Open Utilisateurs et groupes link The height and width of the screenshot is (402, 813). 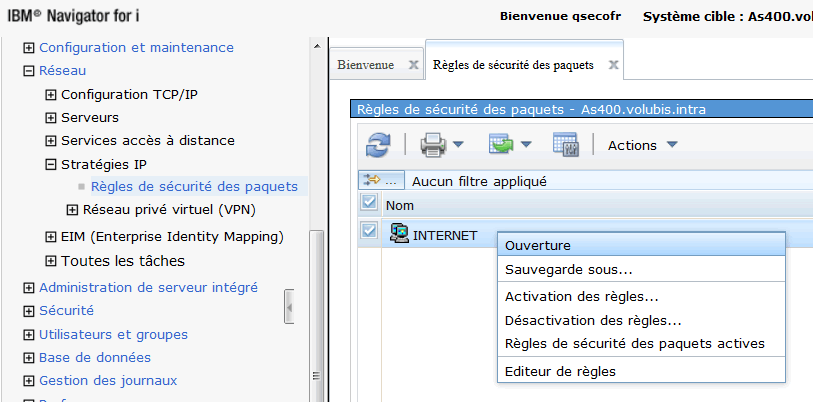tap(114, 335)
